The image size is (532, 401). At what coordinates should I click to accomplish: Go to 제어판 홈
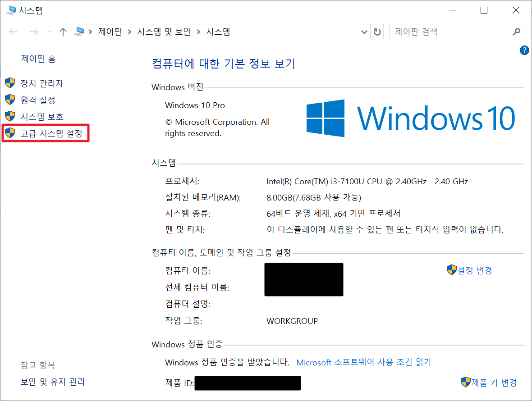38,59
